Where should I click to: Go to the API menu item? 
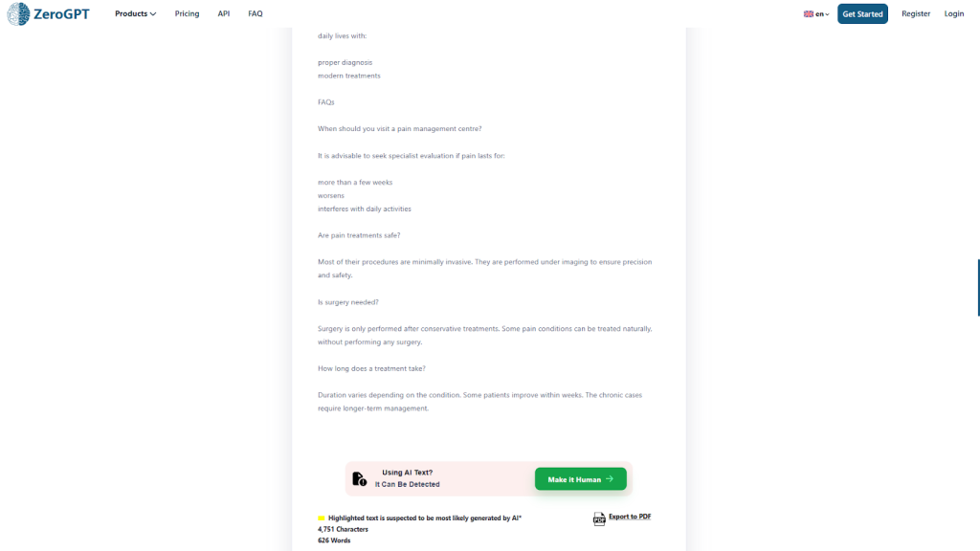(x=223, y=14)
